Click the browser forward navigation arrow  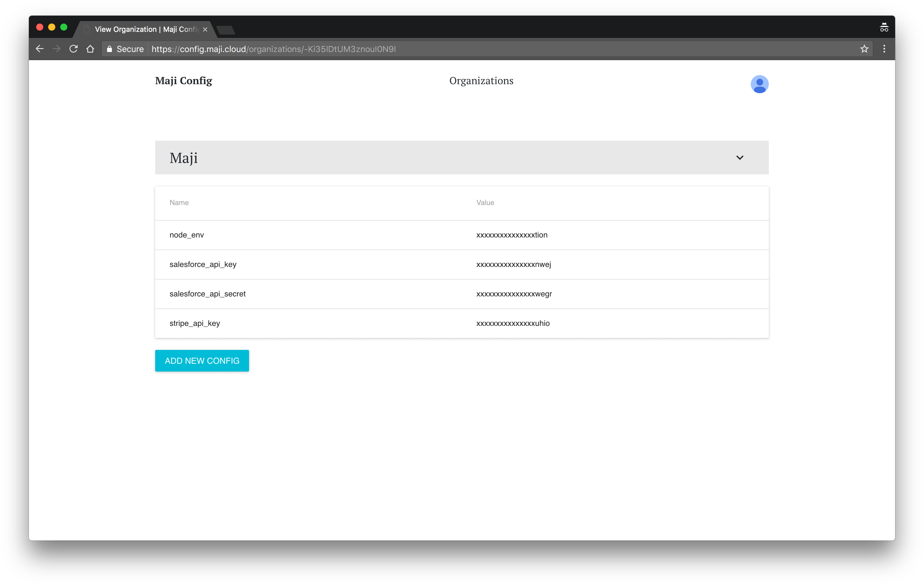pos(57,49)
